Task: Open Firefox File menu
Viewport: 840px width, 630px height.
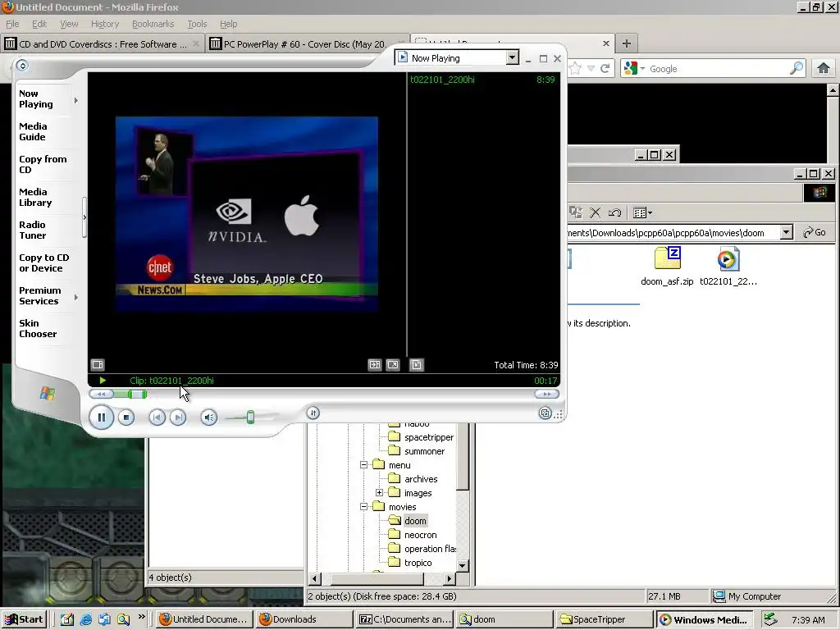Action: 12,24
